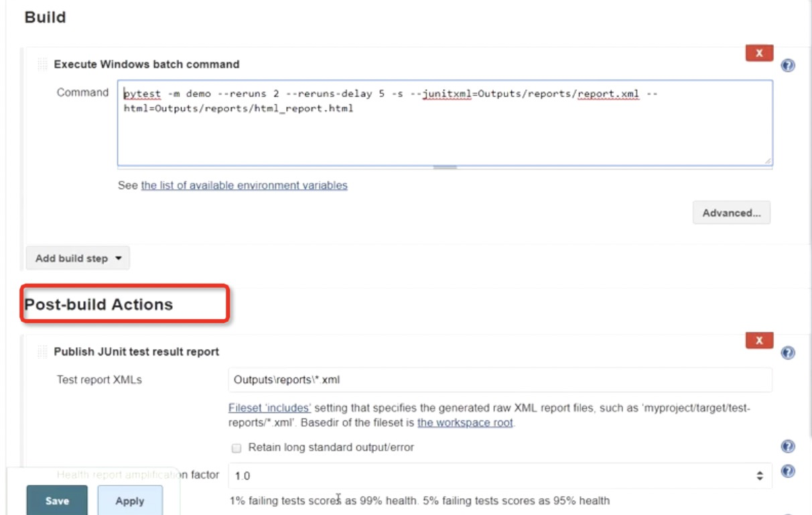Image resolution: width=812 pixels, height=515 pixels.
Task: Open help for Execute Windows batch command
Action: [788, 65]
